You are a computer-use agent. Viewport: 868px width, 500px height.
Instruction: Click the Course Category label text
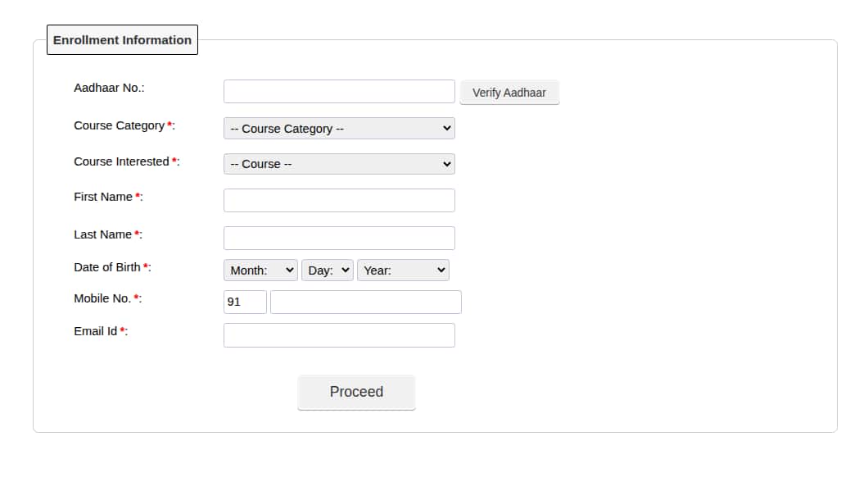(x=120, y=125)
